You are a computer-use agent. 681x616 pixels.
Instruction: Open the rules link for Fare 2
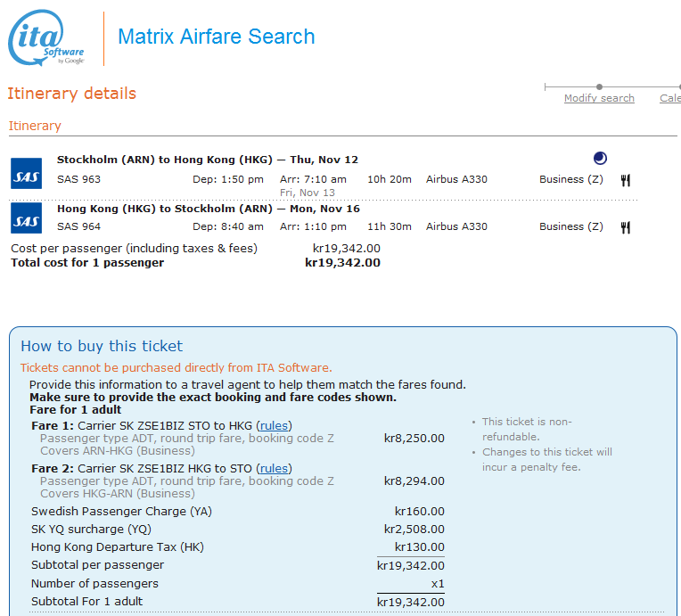tap(274, 468)
